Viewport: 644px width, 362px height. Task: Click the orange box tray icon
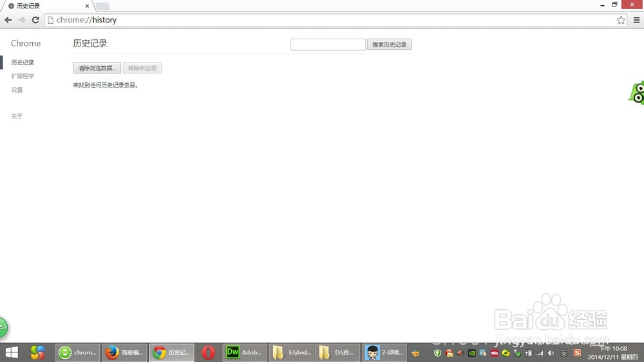415,353
